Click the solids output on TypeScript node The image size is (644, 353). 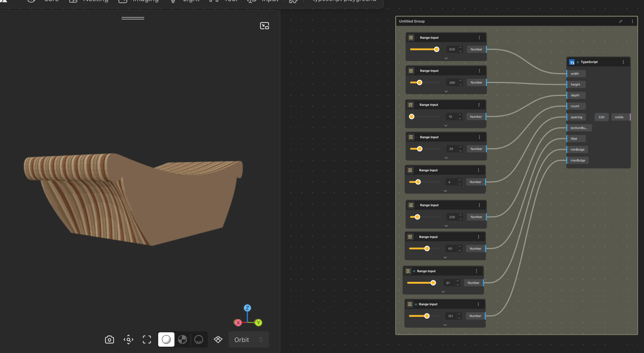[619, 117]
